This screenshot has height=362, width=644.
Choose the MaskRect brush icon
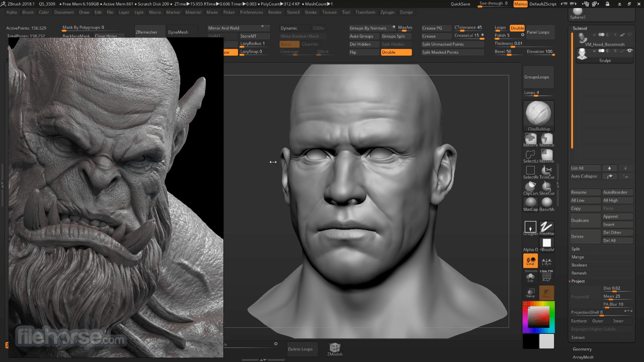[547, 155]
